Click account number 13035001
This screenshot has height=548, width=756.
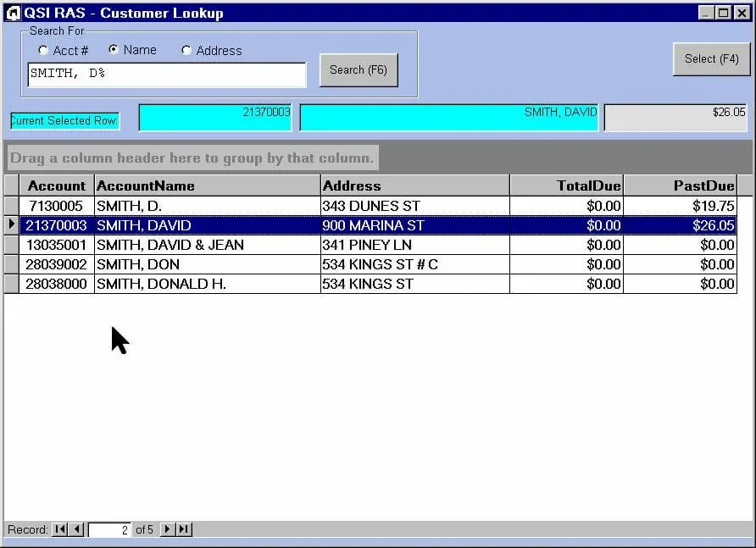pyautogui.click(x=57, y=245)
